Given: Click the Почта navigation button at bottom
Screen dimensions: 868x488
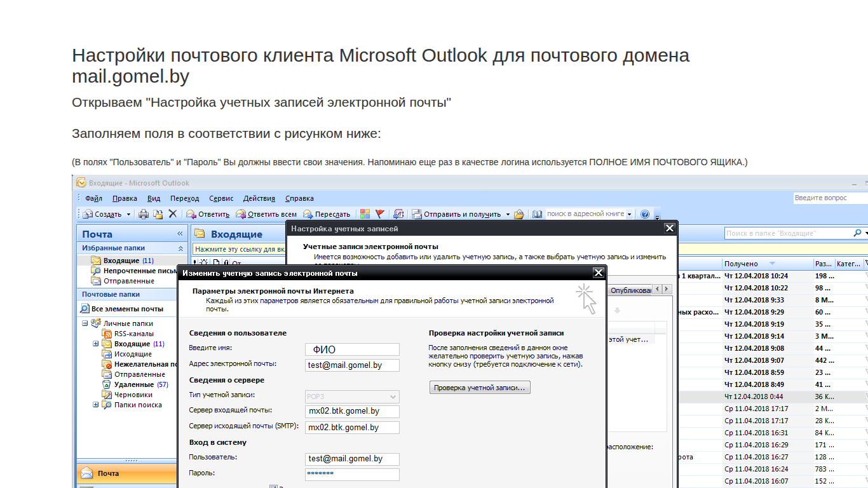Looking at the screenshot, I should click(126, 473).
